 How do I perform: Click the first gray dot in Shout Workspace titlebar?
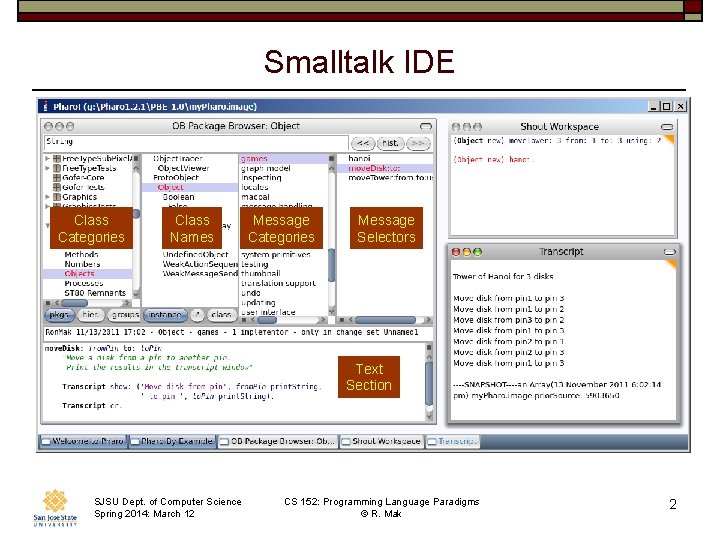click(x=456, y=127)
